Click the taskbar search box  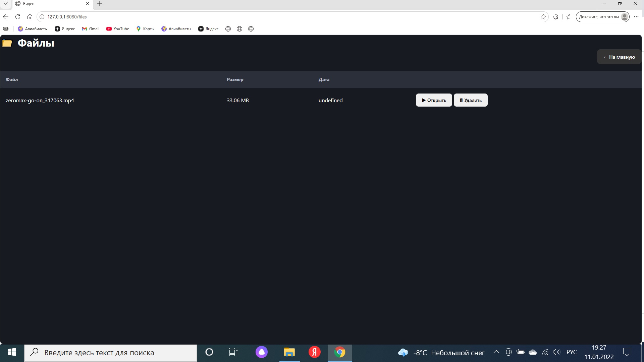pos(111,353)
